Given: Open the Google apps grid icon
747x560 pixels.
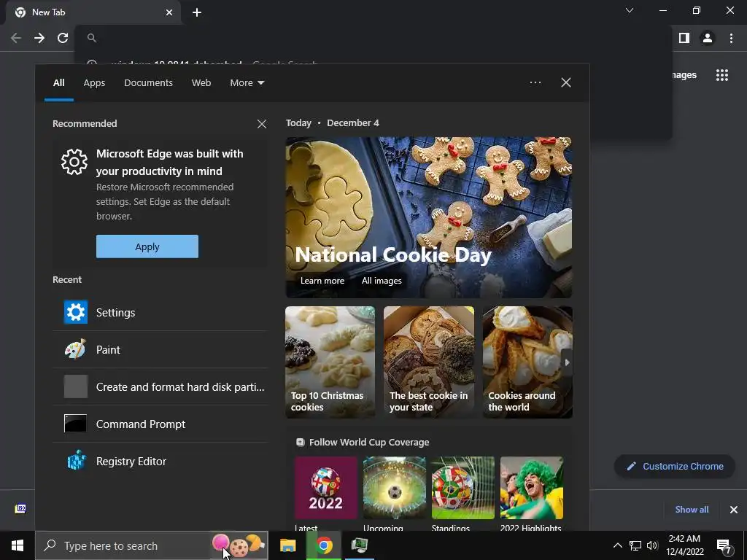Looking at the screenshot, I should click(721, 75).
